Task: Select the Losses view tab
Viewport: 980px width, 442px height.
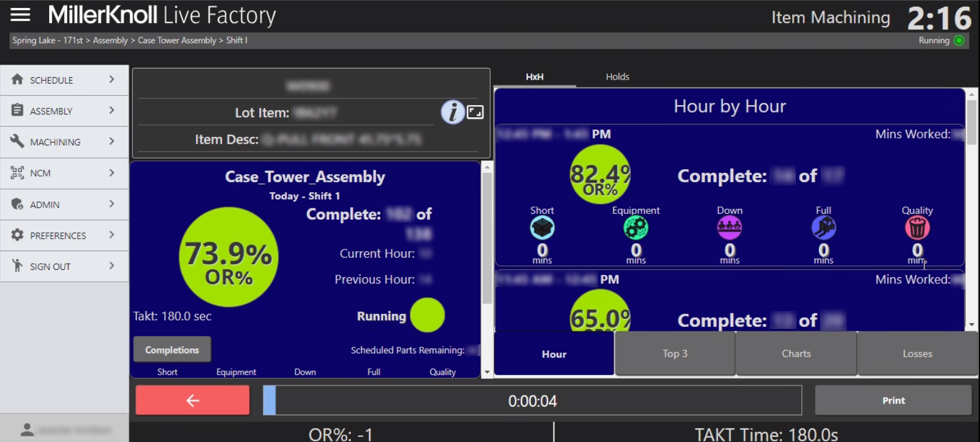Action: click(x=918, y=354)
